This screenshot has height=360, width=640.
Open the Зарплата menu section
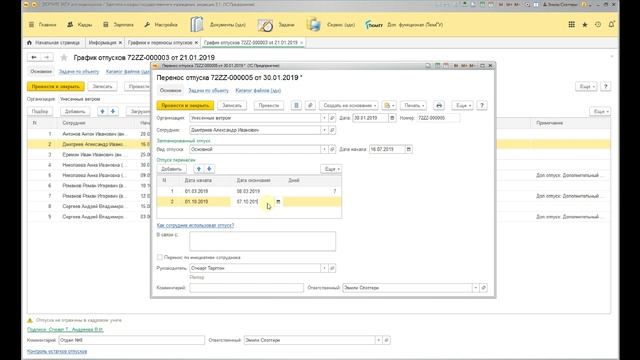tap(118, 25)
